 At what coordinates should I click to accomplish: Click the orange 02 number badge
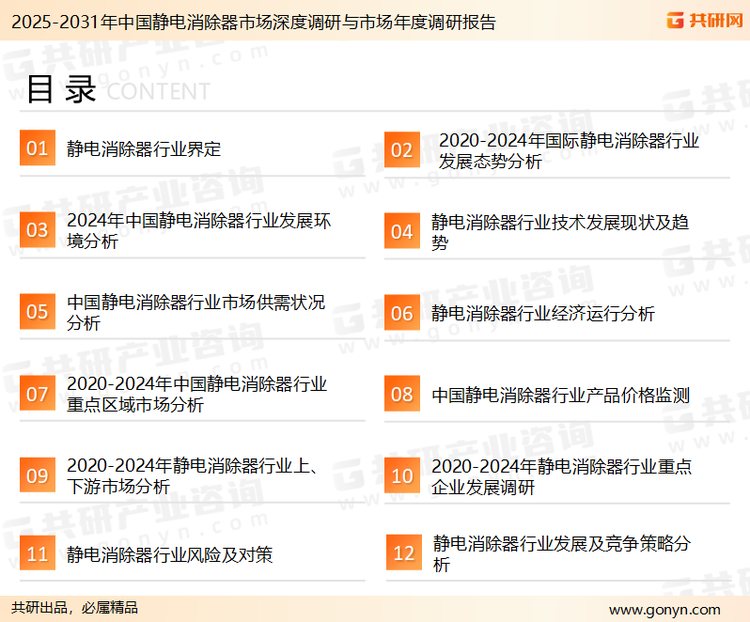[401, 150]
